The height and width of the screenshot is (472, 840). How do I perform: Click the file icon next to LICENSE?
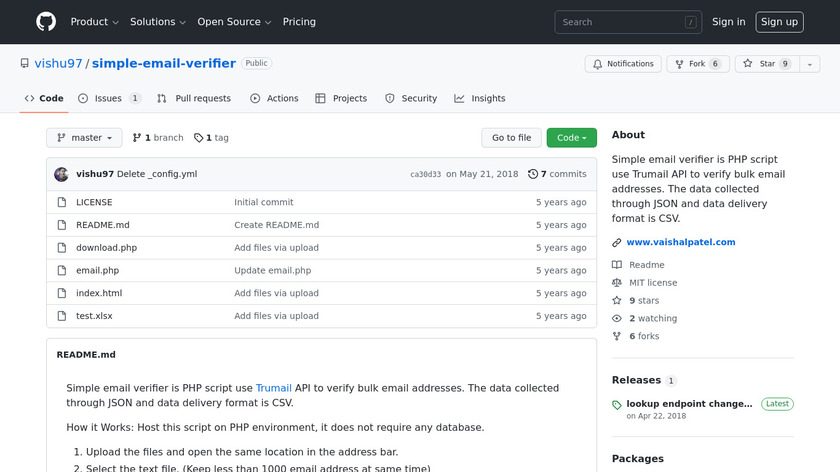coord(62,202)
